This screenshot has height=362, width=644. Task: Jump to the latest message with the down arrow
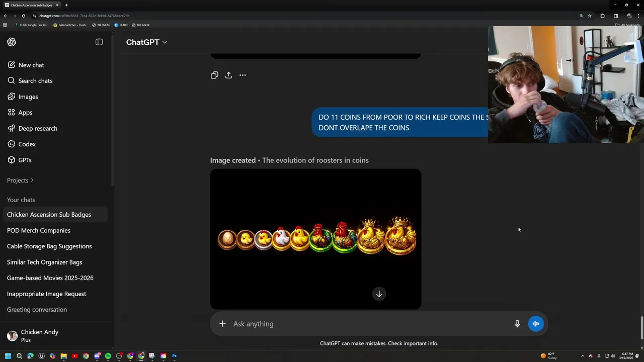[x=379, y=294]
